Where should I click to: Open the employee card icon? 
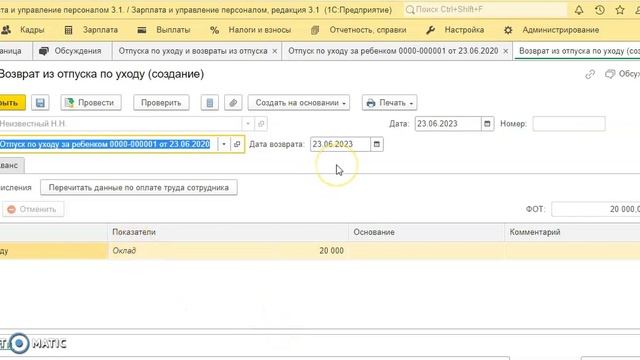(261, 124)
